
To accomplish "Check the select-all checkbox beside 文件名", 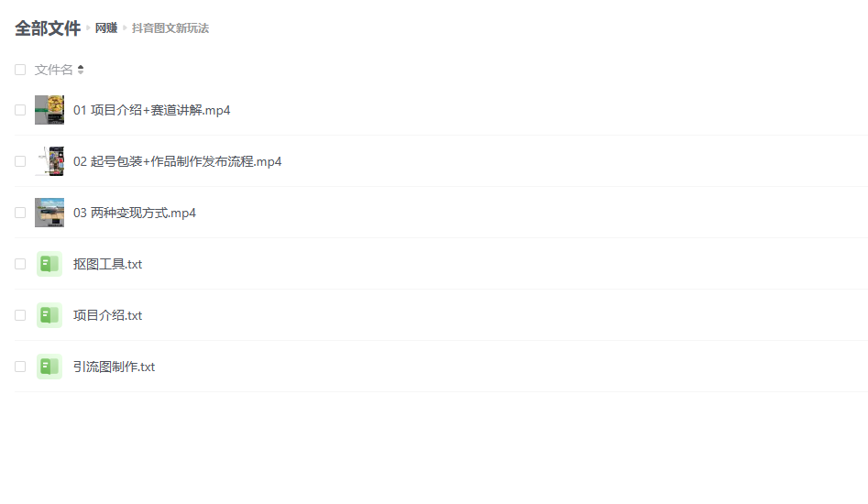I will pos(20,70).
